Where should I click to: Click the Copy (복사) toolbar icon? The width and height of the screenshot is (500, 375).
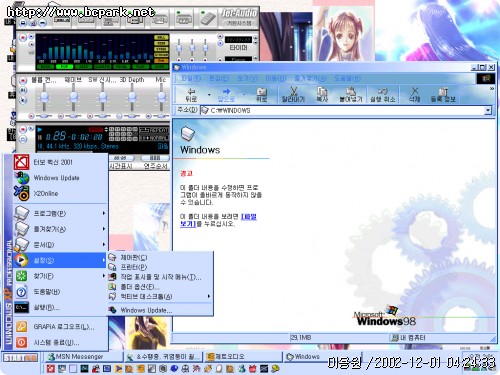pos(322,95)
